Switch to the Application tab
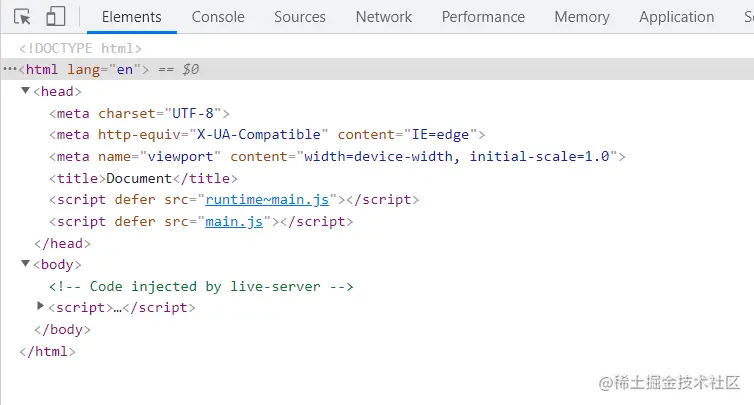This screenshot has width=754, height=405. coord(676,17)
